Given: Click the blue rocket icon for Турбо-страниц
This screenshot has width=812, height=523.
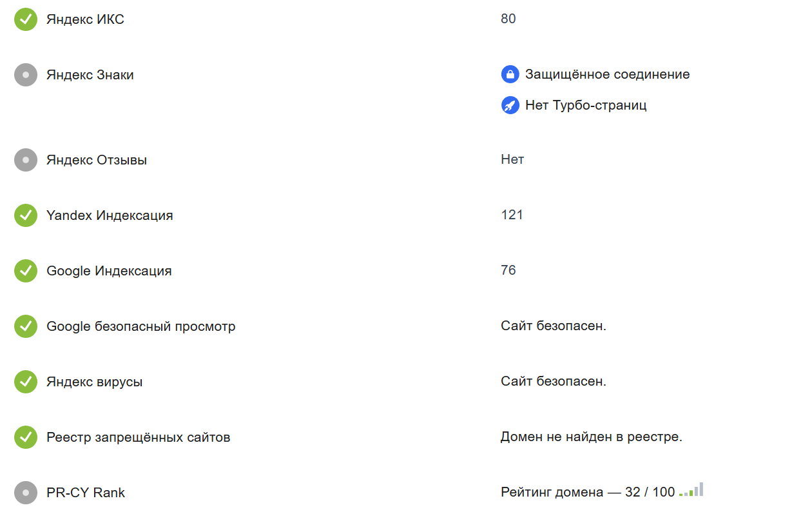Looking at the screenshot, I should 510,105.
